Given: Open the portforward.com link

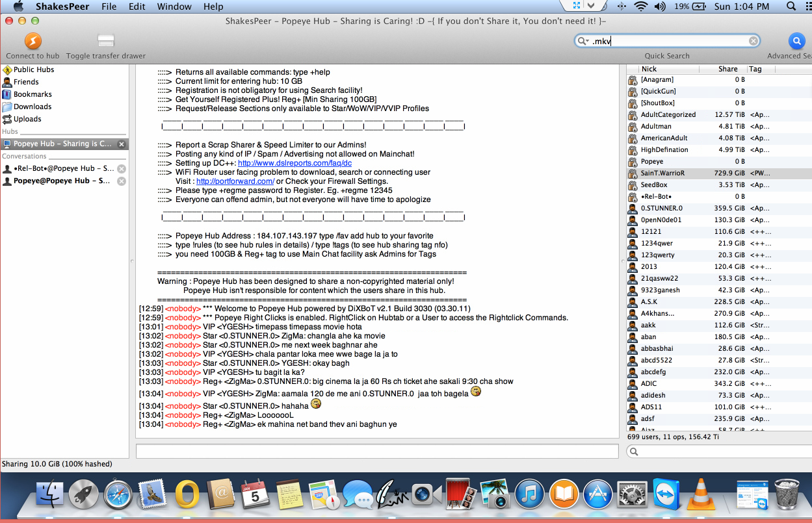Looking at the screenshot, I should (x=235, y=181).
